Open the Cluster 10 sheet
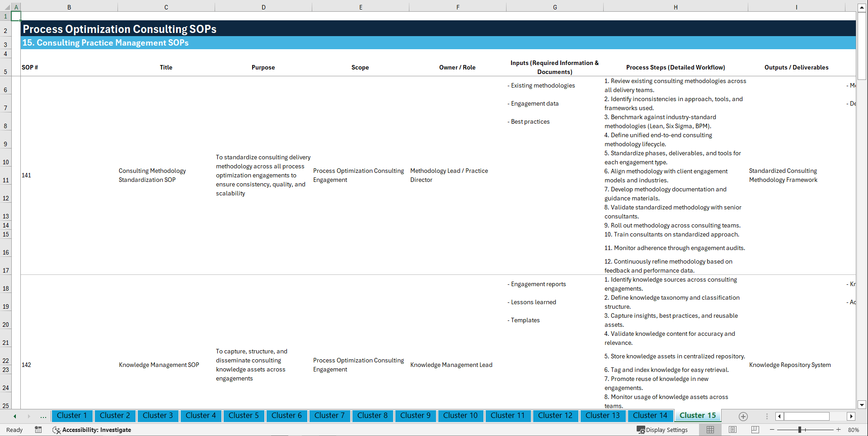The width and height of the screenshot is (868, 436). (x=460, y=416)
